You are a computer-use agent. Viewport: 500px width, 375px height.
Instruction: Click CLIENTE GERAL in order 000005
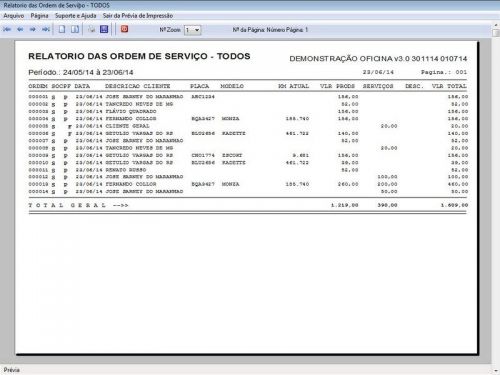(x=127, y=126)
